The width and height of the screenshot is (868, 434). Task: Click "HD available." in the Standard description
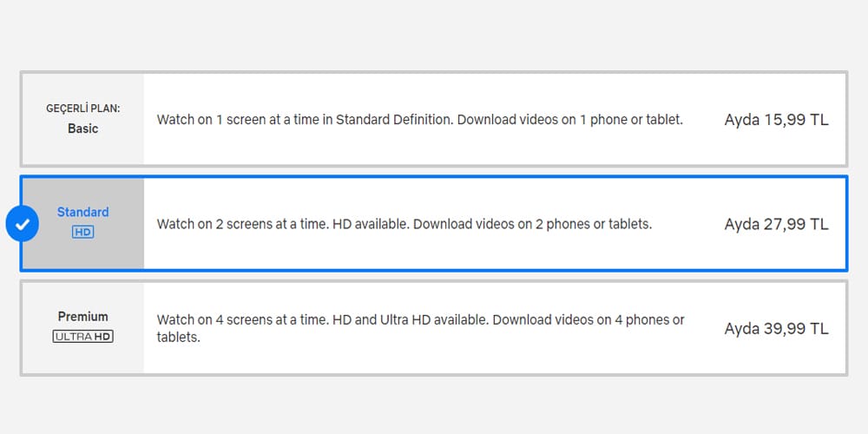click(371, 224)
